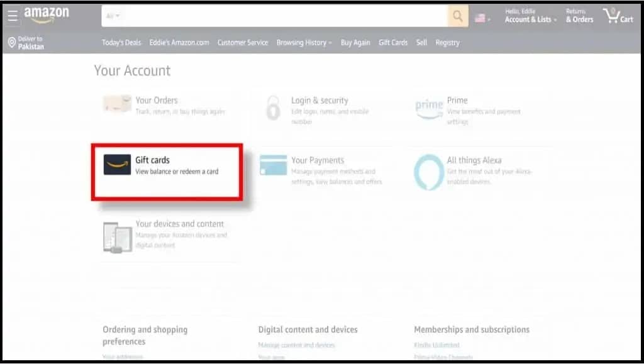Open the All things Alexa heading
Screen dimensions: 644x364
tap(474, 160)
